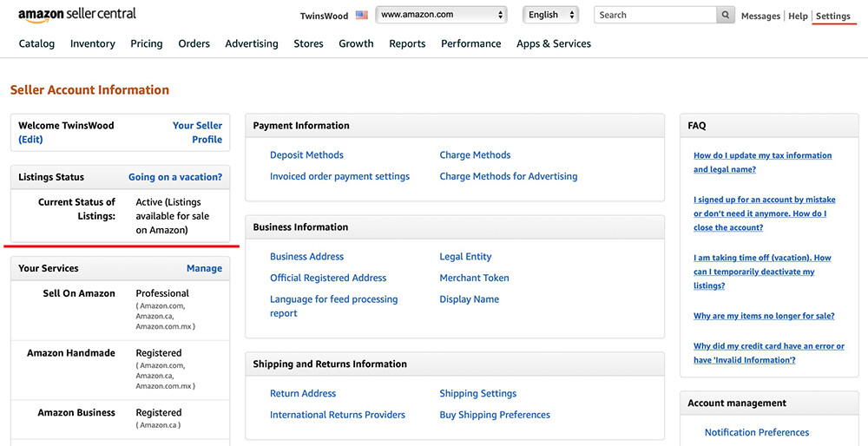The image size is (868, 446).
Task: Click the Sell On Amazon service label
Action: (x=79, y=293)
